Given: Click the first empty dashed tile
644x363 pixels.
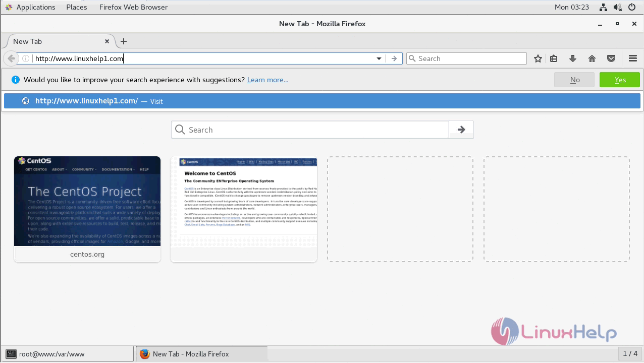Looking at the screenshot, I should point(400,209).
